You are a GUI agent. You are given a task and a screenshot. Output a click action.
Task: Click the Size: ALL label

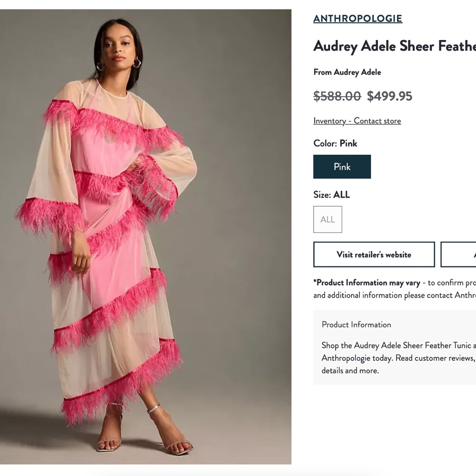point(331,194)
